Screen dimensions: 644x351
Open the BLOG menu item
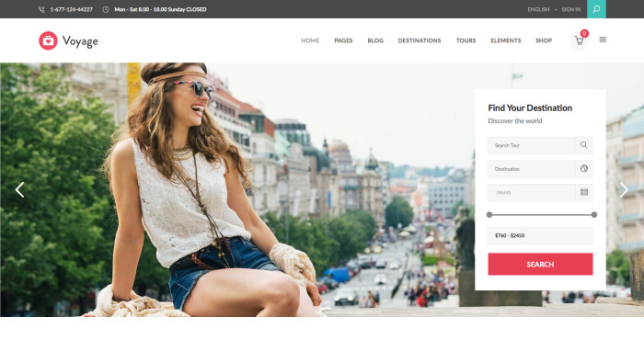[x=375, y=40]
